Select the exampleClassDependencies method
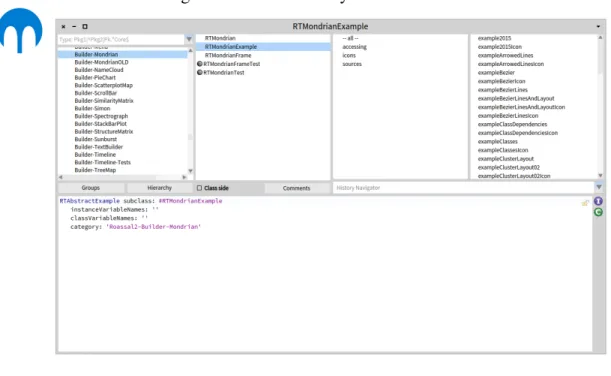 pyautogui.click(x=512, y=124)
